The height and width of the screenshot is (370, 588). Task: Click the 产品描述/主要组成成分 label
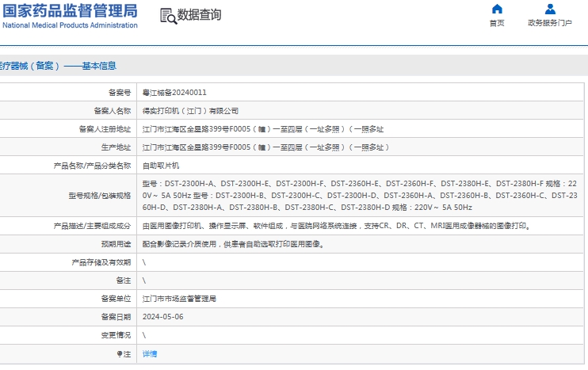pos(92,226)
